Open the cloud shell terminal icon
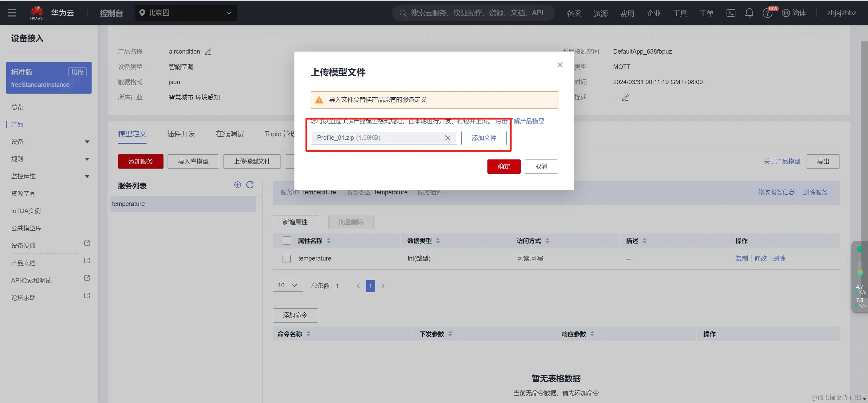The image size is (868, 403). point(731,13)
